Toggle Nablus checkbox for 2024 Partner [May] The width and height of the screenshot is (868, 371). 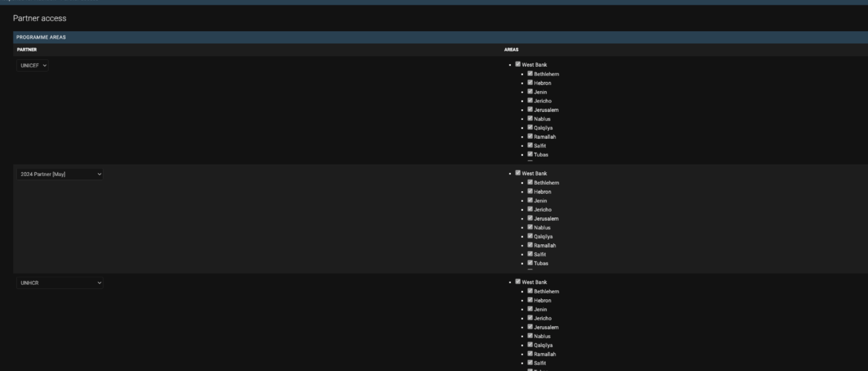tap(530, 227)
